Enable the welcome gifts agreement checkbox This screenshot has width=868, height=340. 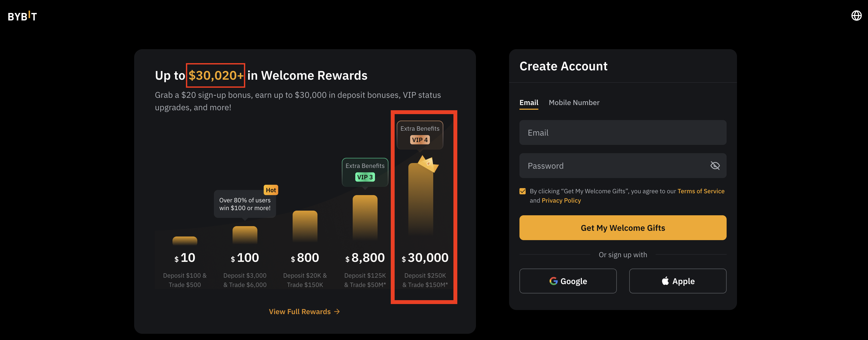(x=523, y=191)
